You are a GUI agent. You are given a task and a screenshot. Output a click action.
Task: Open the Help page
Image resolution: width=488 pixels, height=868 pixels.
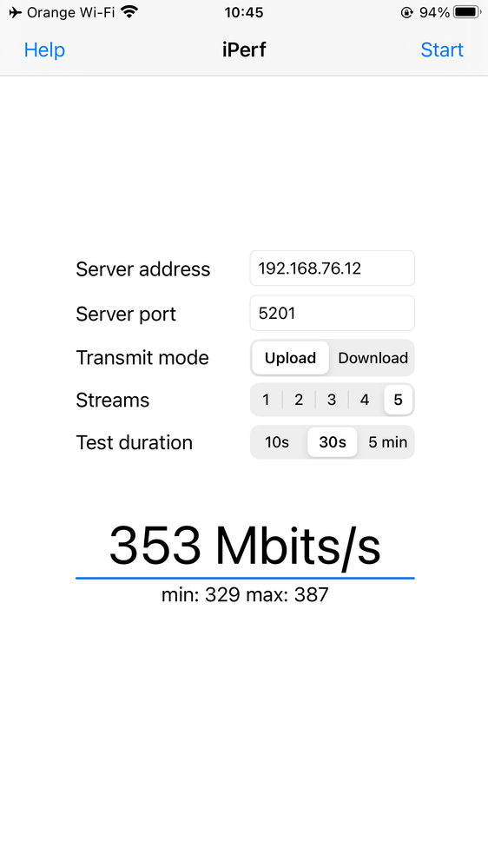click(44, 50)
